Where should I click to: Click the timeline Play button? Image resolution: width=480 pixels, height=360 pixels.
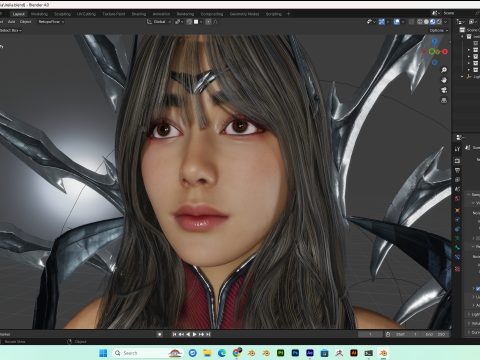pyautogui.click(x=195, y=334)
